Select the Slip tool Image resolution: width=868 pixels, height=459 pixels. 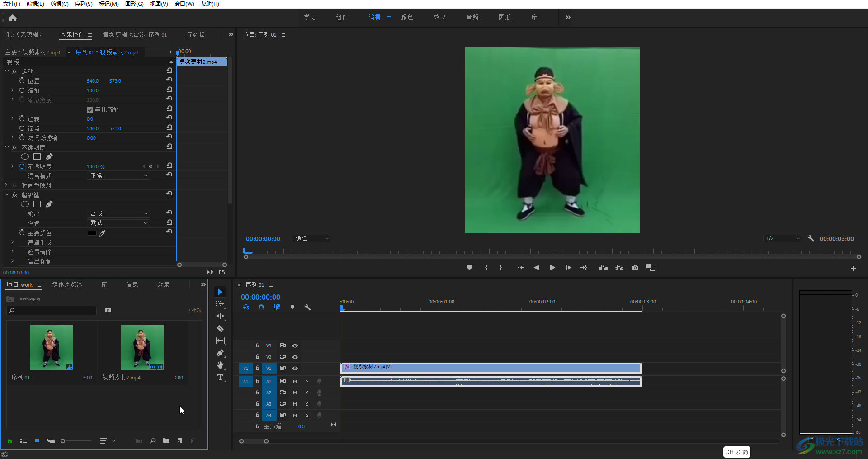pos(220,341)
